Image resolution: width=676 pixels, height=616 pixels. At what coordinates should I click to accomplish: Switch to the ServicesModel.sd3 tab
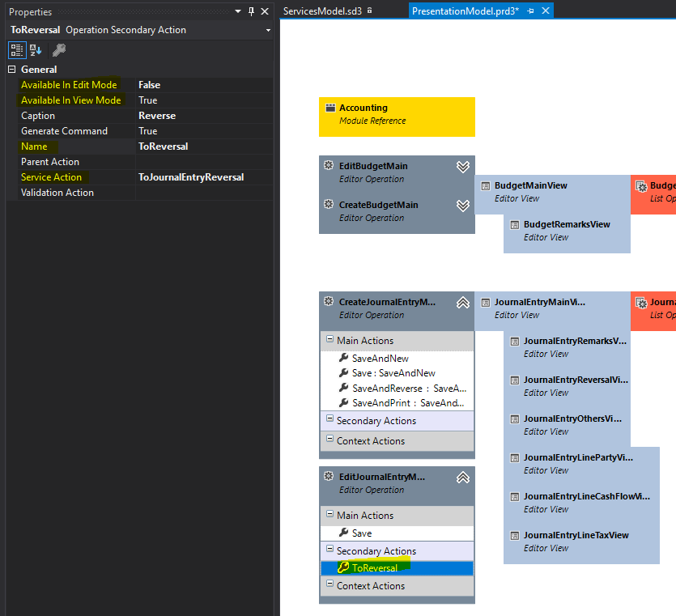click(322, 11)
